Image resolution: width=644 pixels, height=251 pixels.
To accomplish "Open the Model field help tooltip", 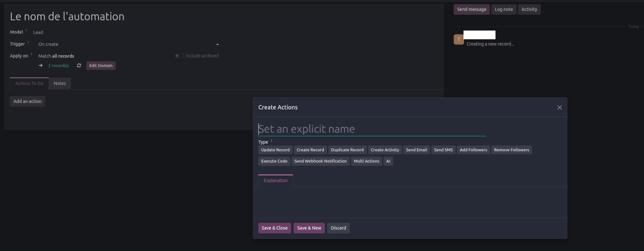I will (27, 31).
